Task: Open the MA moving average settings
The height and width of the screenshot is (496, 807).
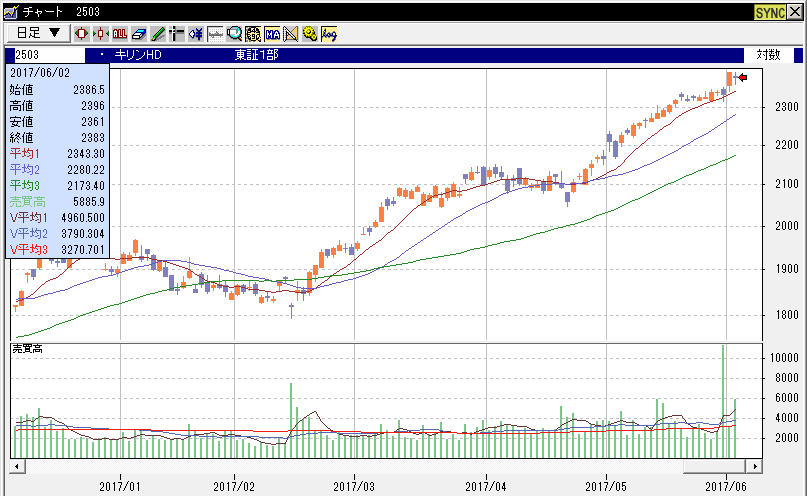Action: pos(272,33)
